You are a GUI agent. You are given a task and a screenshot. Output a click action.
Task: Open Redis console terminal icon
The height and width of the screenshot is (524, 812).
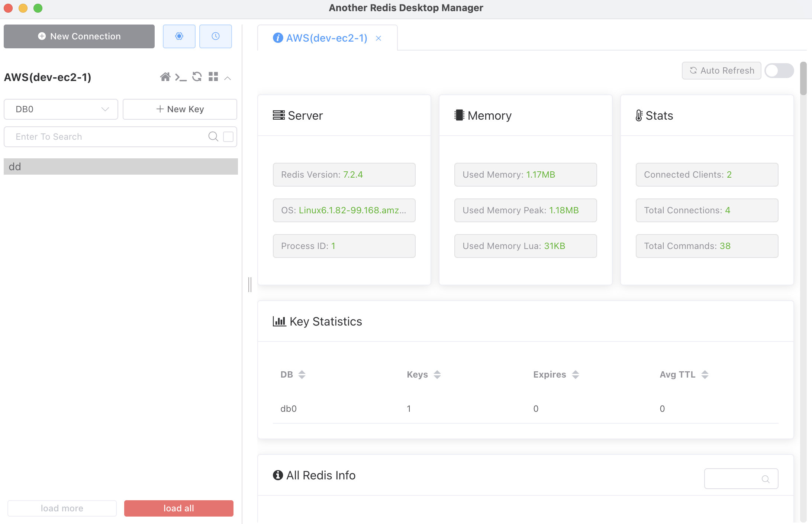point(181,77)
